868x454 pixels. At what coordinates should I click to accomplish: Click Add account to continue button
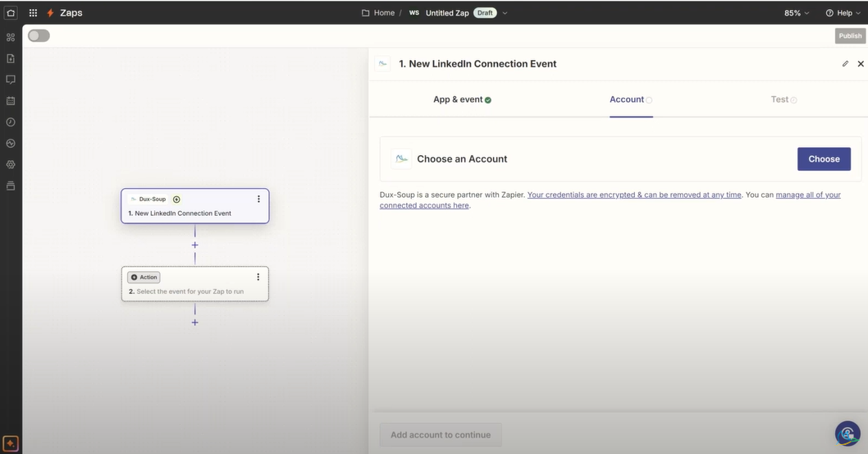441,434
